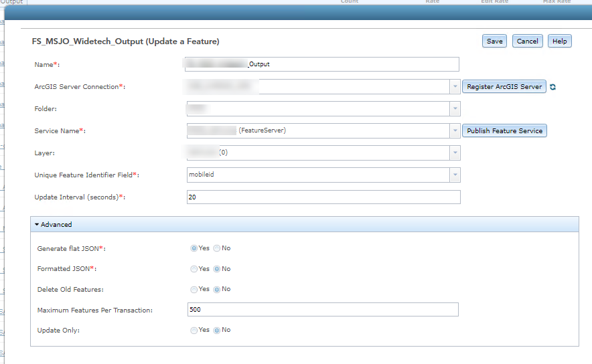Open the Help button
The image size is (592, 364).
(560, 41)
